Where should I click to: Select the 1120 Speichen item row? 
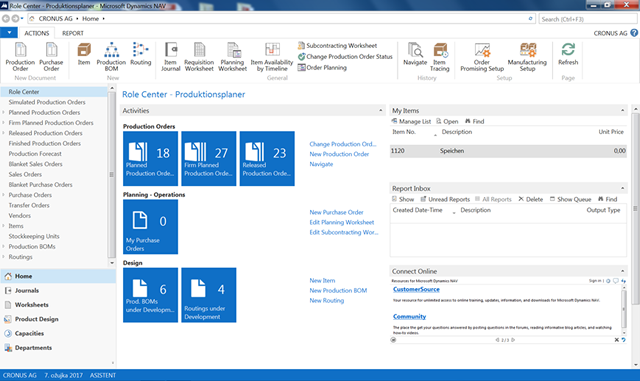click(508, 151)
